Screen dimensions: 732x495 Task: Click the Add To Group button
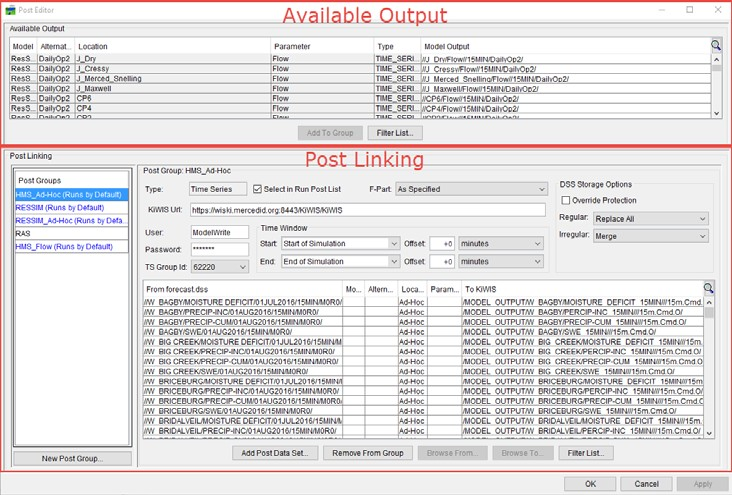coord(330,133)
